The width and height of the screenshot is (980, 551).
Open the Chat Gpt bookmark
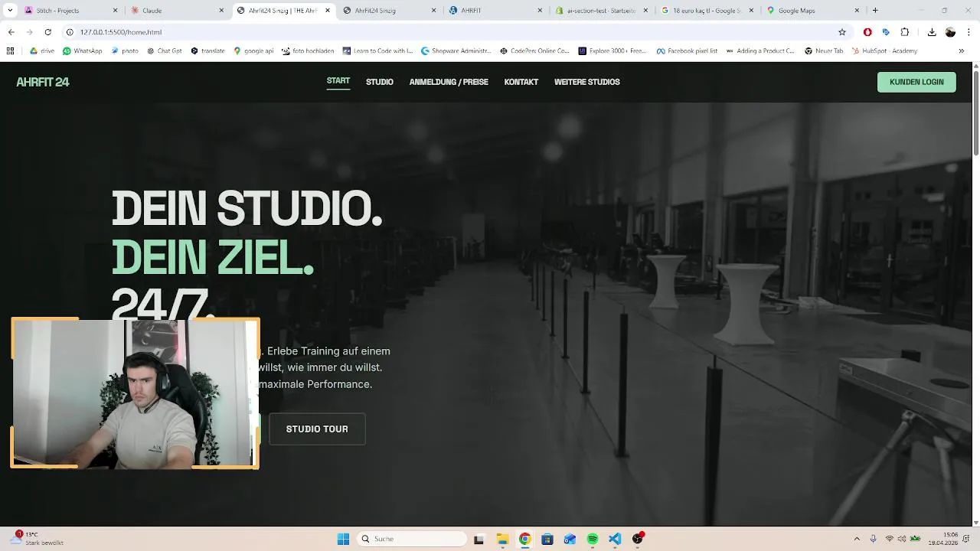164,51
